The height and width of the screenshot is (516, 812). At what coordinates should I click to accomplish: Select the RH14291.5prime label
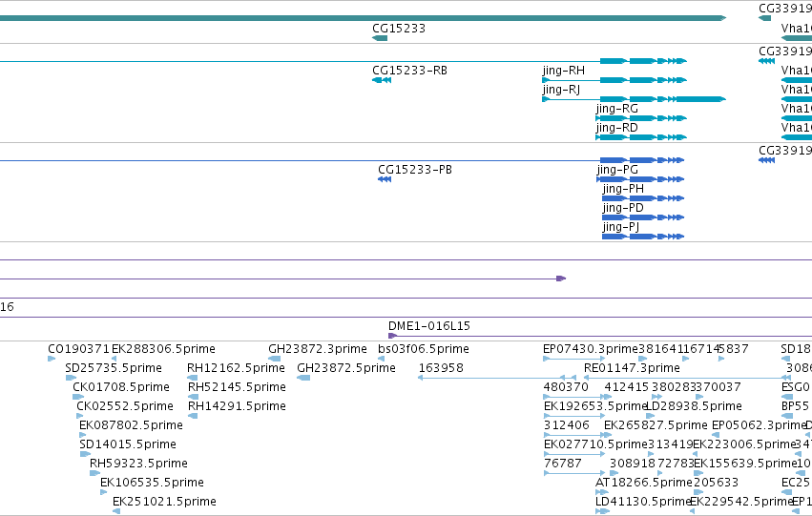(x=237, y=406)
